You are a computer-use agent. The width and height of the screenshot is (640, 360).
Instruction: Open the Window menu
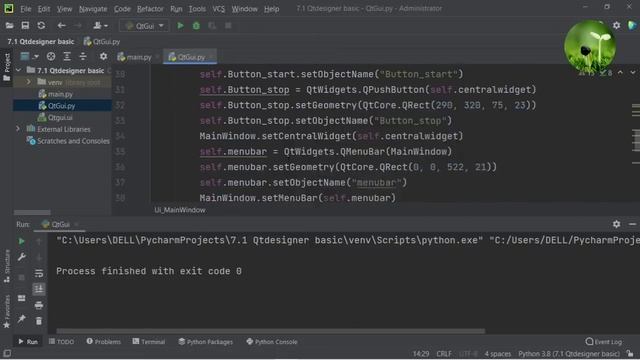[x=244, y=9]
